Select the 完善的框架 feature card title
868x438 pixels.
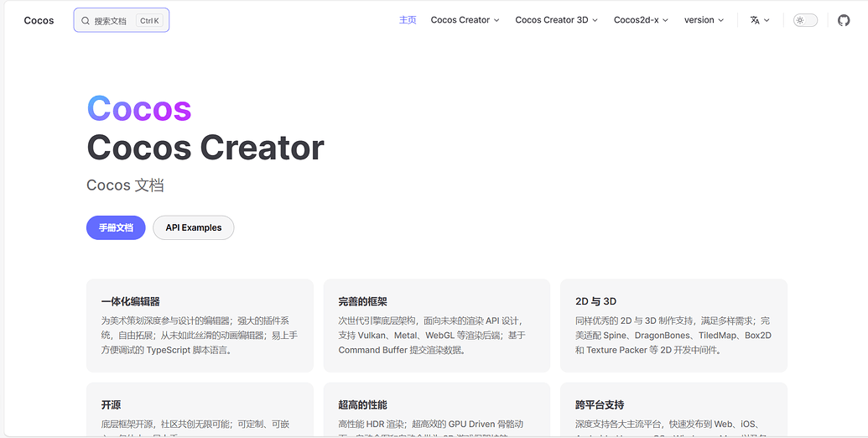coord(362,302)
